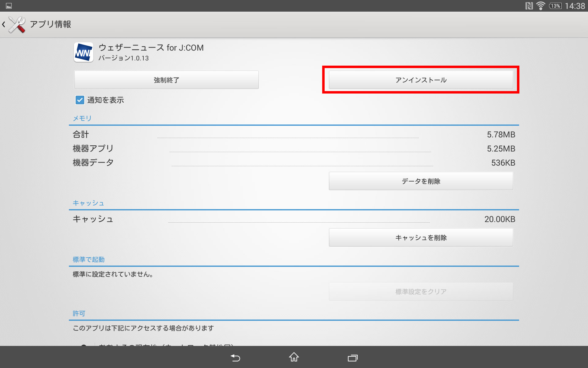Image resolution: width=588 pixels, height=368 pixels.
Task: Tap the 合計 row label
Action: (x=81, y=134)
